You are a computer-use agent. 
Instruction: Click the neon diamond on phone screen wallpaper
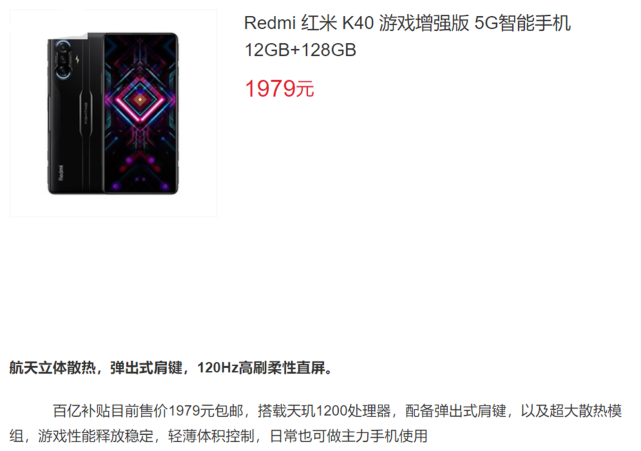(140, 99)
